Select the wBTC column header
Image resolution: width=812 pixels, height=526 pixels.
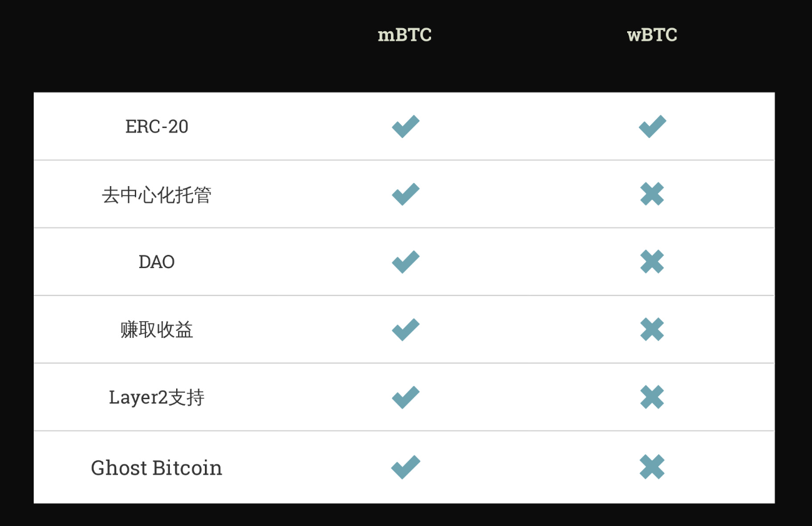[652, 35]
